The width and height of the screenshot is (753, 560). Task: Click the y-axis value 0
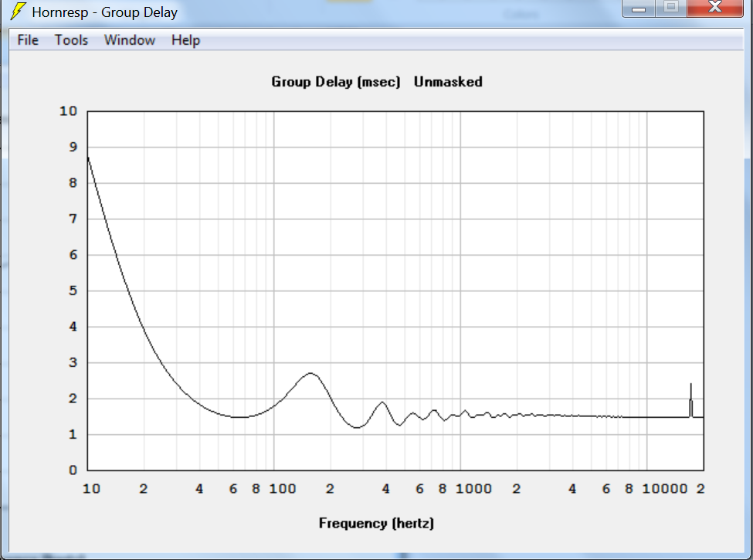click(x=73, y=470)
